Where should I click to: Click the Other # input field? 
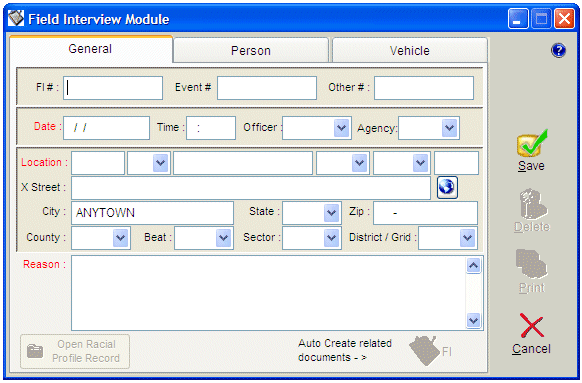(x=424, y=88)
